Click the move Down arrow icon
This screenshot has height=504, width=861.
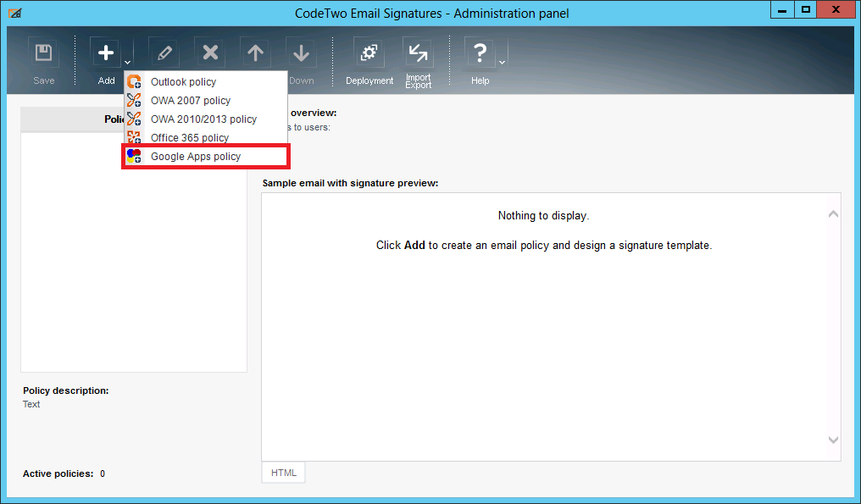tap(301, 53)
